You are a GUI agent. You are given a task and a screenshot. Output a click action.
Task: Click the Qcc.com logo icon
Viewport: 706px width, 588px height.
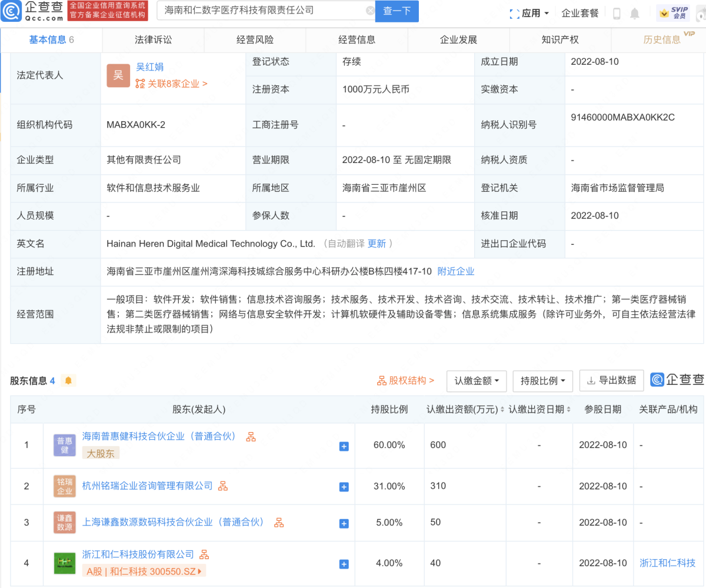[x=11, y=10]
